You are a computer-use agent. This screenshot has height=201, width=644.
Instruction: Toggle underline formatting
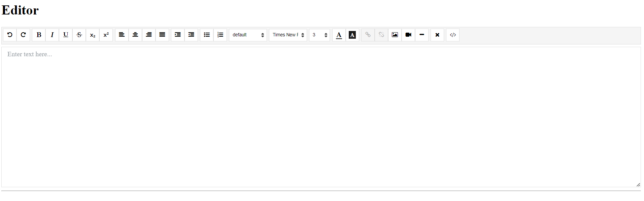tap(66, 35)
